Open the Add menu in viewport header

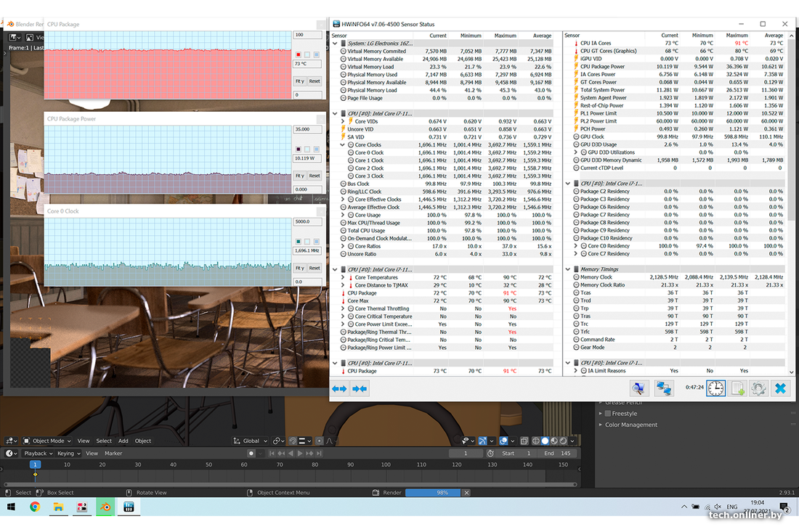(123, 441)
